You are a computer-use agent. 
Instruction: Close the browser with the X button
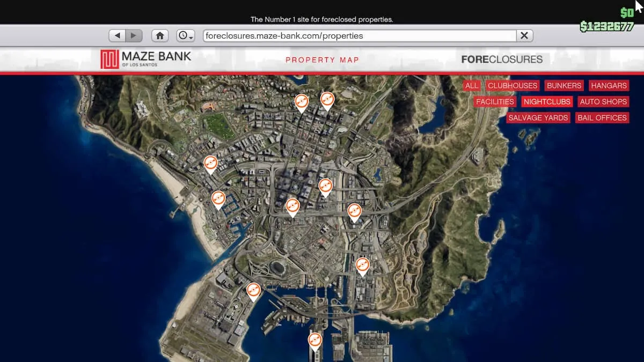(x=524, y=35)
